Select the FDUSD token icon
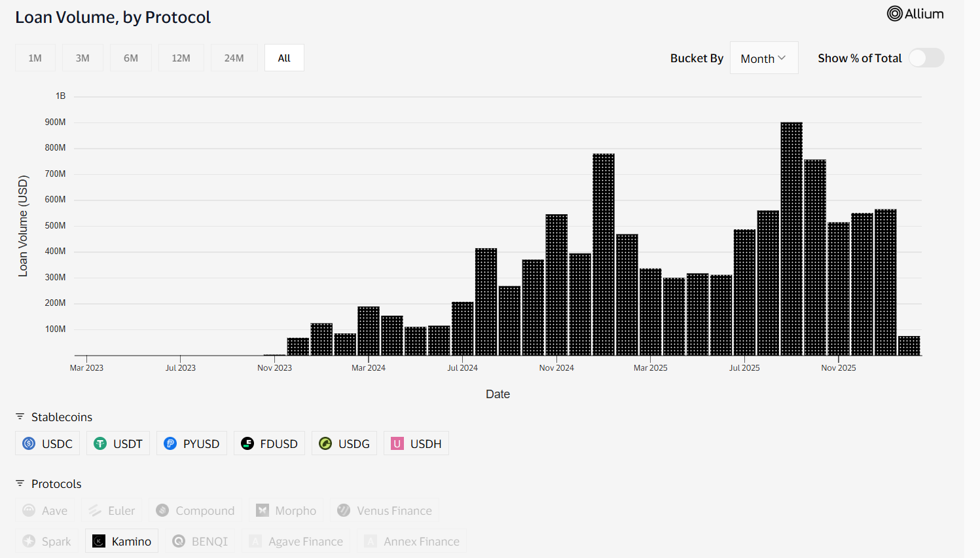Viewport: 980px width, 558px height. 247,443
